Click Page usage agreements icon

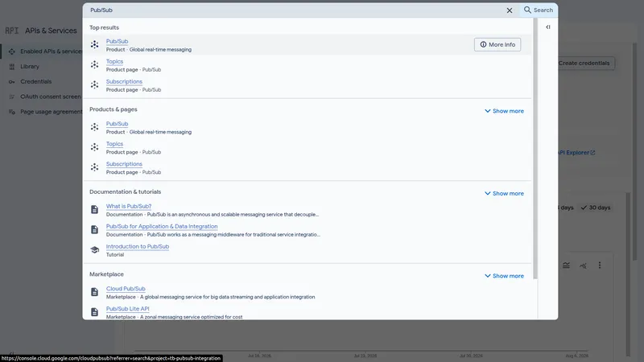(x=12, y=112)
